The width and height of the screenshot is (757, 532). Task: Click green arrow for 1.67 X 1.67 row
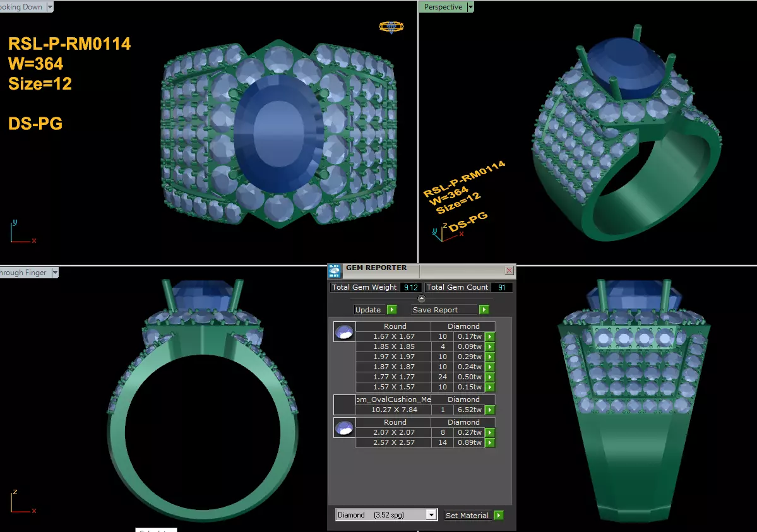(x=490, y=336)
